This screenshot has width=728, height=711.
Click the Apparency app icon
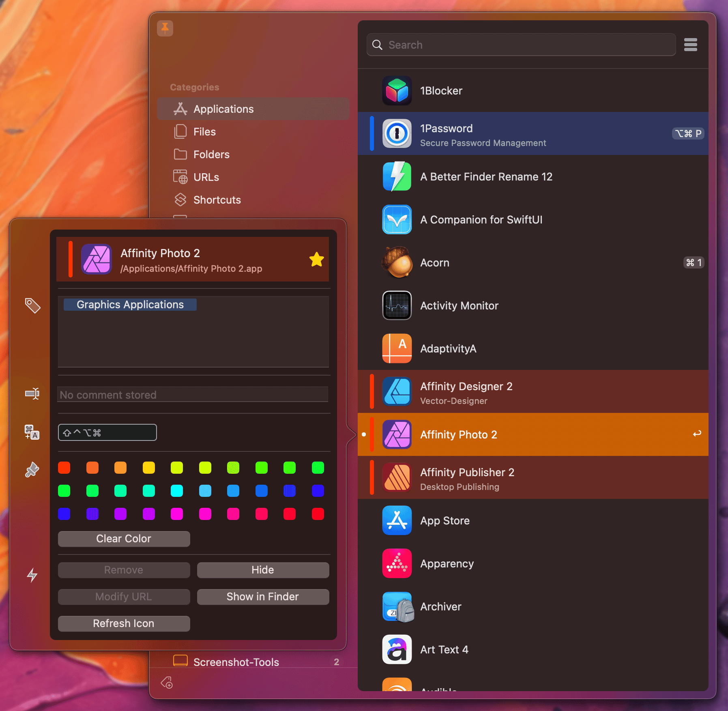[397, 563]
